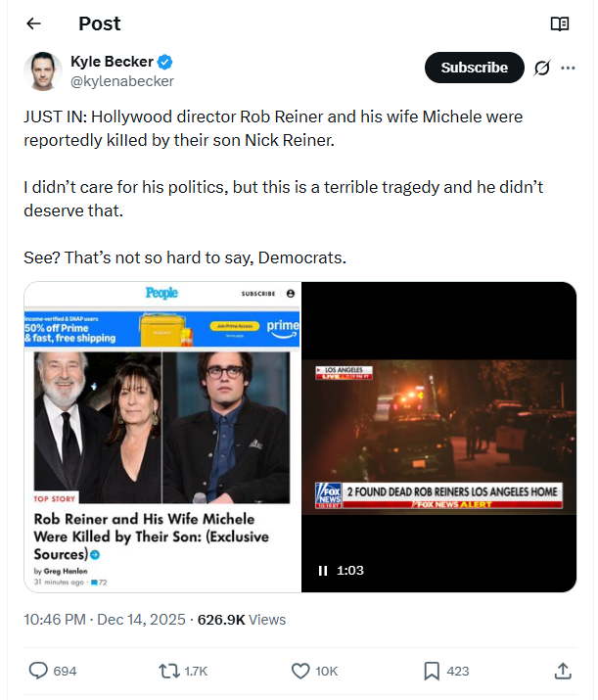Image resolution: width=598 pixels, height=700 pixels.
Task: Click the back arrow icon
Action: [x=33, y=23]
